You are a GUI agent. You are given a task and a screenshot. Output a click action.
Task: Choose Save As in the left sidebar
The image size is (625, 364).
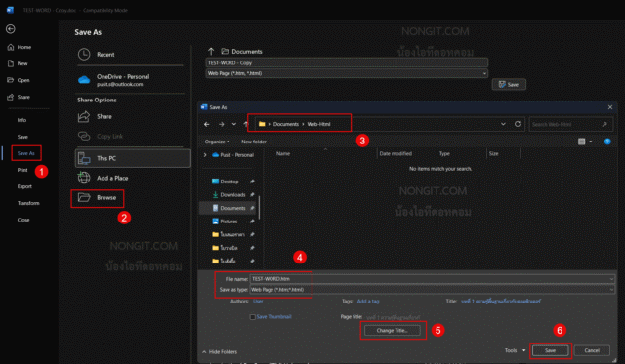click(26, 153)
